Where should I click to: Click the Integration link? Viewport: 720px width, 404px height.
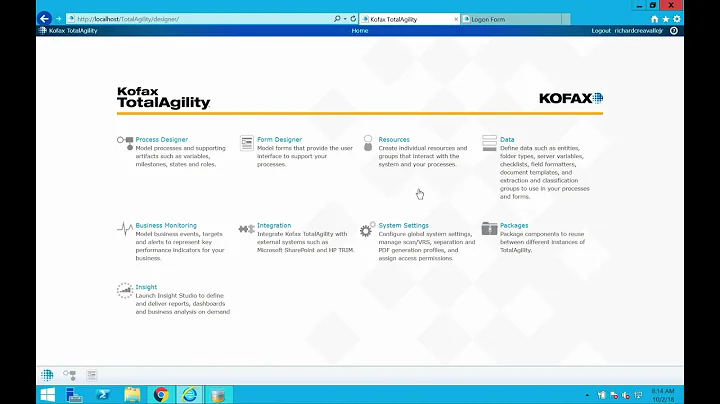tap(274, 225)
